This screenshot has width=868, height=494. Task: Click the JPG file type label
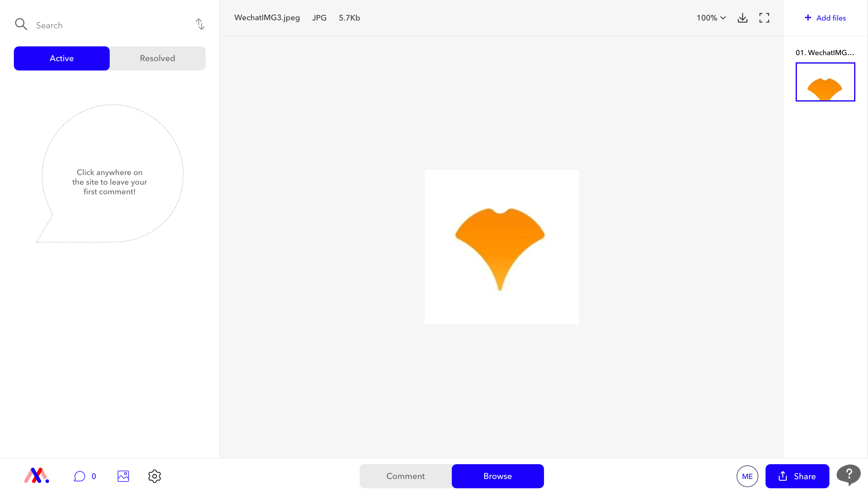pos(319,18)
